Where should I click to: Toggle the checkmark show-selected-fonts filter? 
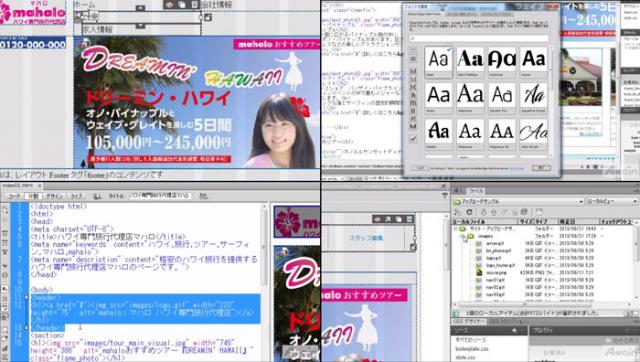pos(413,139)
